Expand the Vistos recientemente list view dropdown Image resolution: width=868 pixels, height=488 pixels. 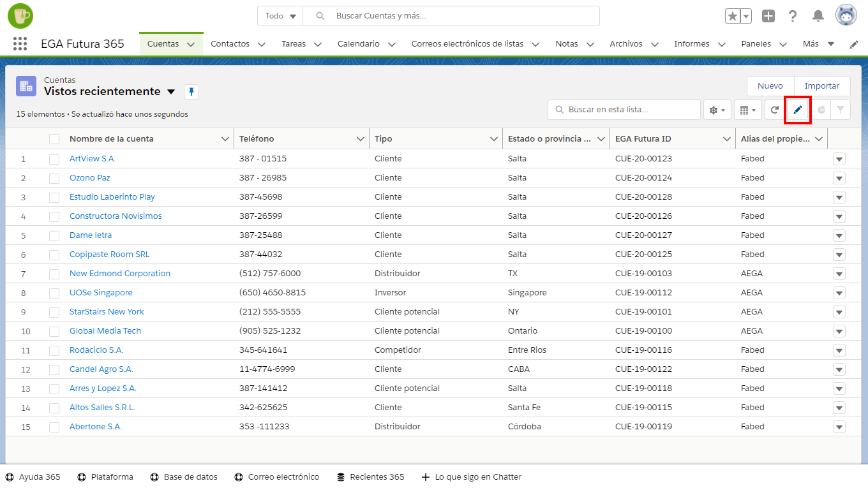coord(171,92)
